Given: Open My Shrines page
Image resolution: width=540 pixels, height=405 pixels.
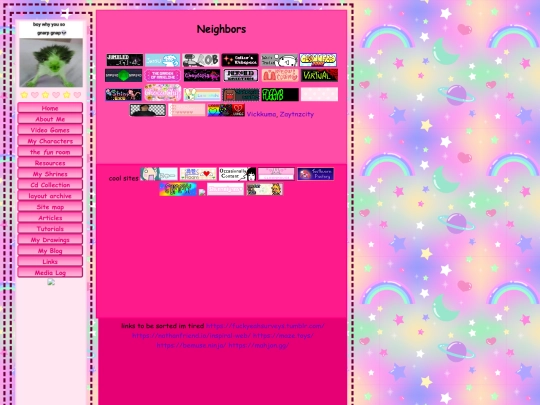Looking at the screenshot, I should (x=50, y=174).
